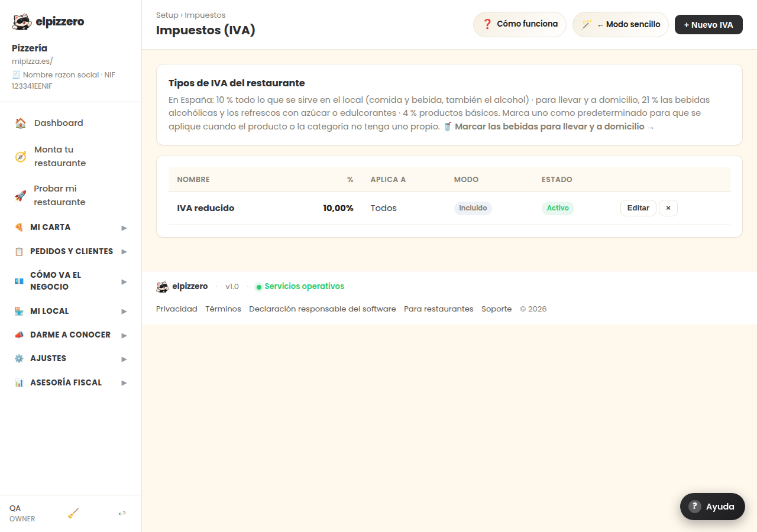Click the clipboard icon for Pedidos y Clientes
This screenshot has width=757, height=532.
pos(19,251)
